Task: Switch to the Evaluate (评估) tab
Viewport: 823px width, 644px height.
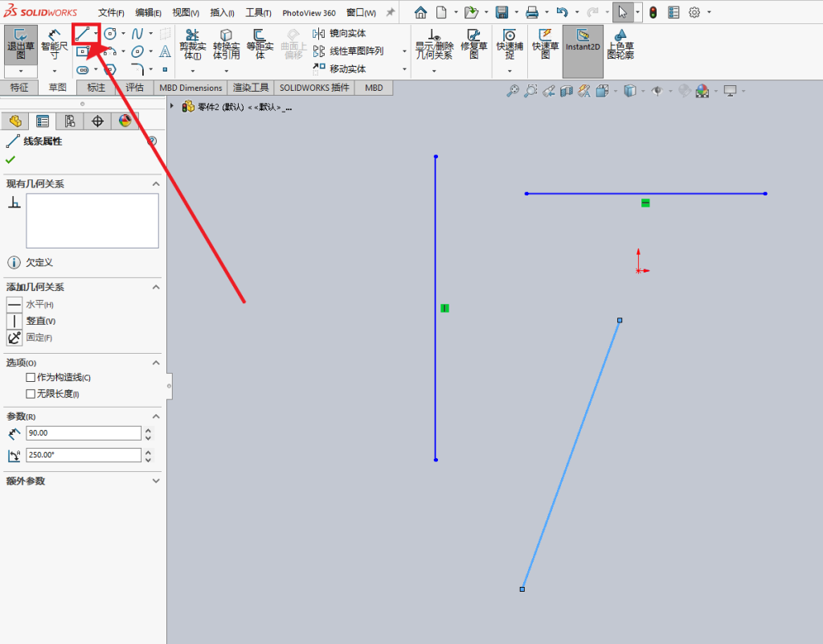Action: click(134, 88)
